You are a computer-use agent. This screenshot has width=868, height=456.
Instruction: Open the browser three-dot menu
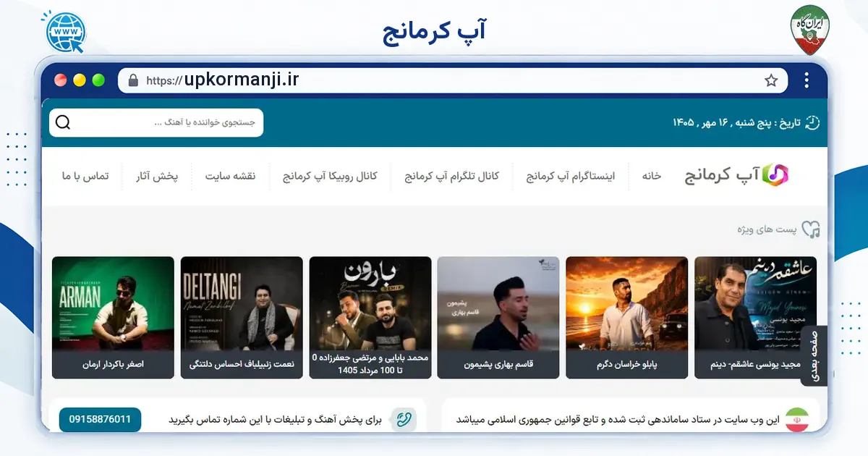807,80
